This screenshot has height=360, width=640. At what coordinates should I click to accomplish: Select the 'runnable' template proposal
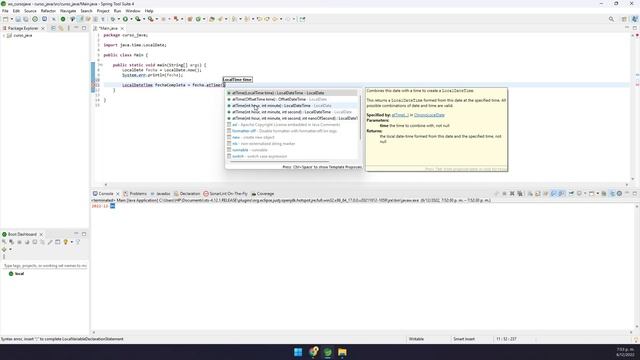click(292, 150)
